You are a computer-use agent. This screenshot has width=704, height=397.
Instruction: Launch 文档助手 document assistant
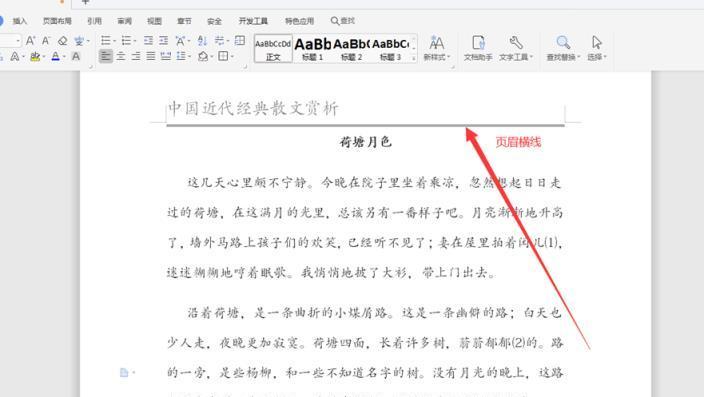[478, 49]
